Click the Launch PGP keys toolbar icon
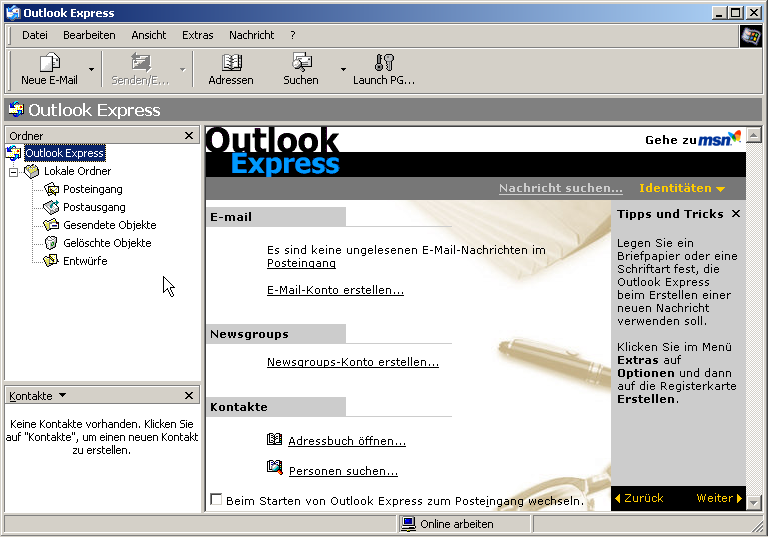The height and width of the screenshot is (537, 768). coord(384,63)
